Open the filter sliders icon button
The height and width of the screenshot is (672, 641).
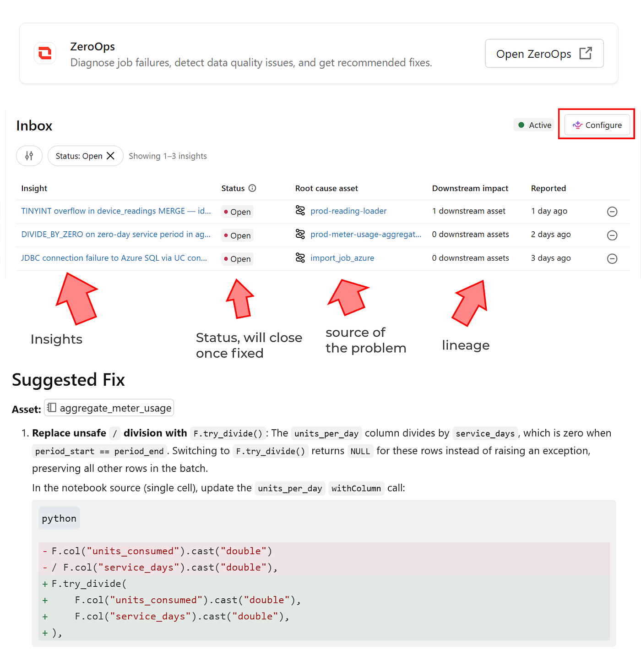[x=29, y=156]
